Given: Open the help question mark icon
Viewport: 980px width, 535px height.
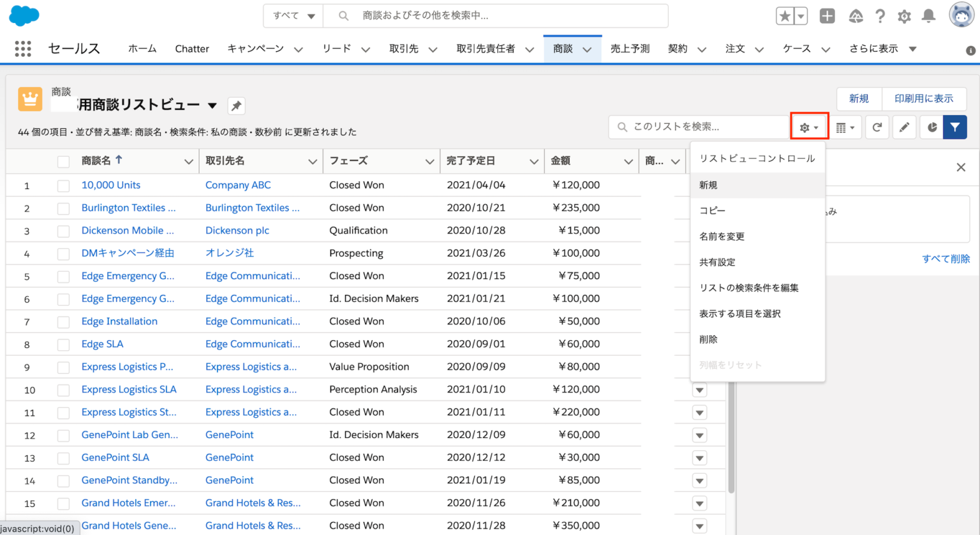Looking at the screenshot, I should coord(880,16).
